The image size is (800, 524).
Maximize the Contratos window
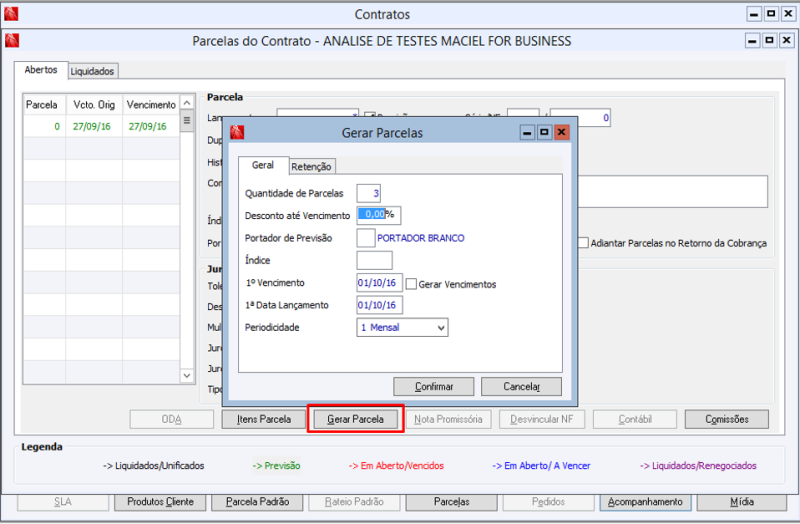771,14
